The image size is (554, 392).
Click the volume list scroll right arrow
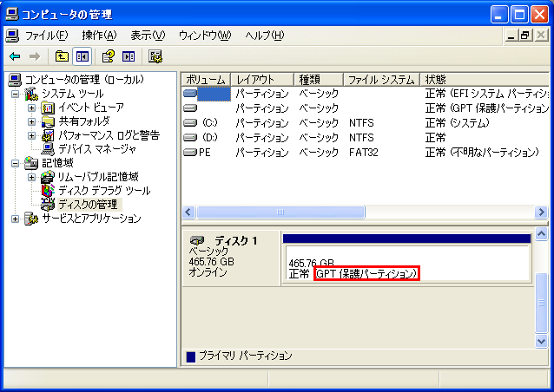click(541, 212)
